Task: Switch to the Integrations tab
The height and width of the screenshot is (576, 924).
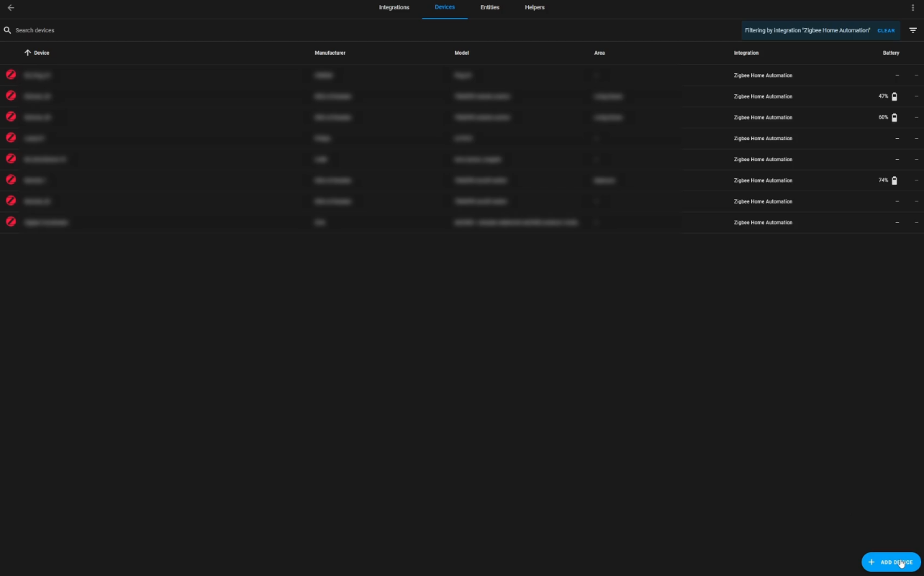Action: point(394,8)
